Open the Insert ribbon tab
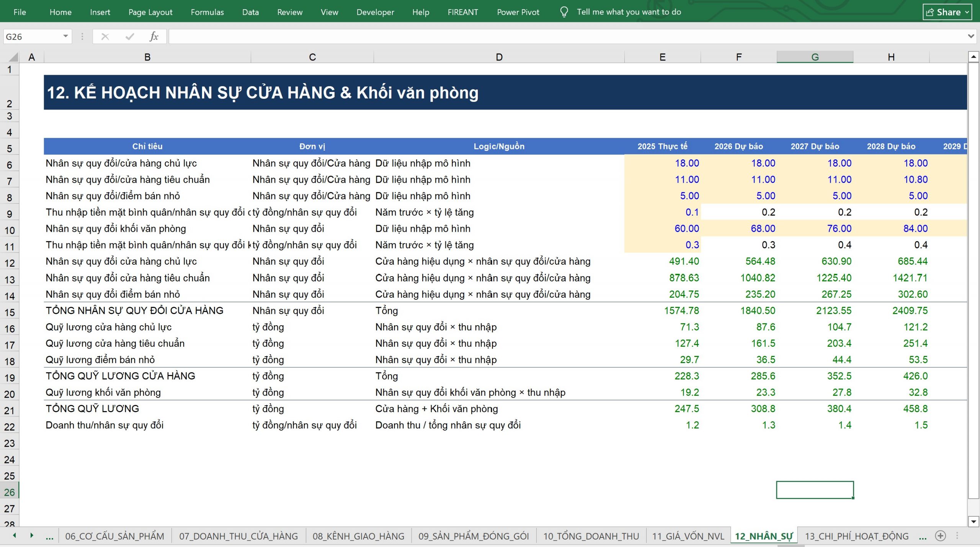 tap(100, 12)
